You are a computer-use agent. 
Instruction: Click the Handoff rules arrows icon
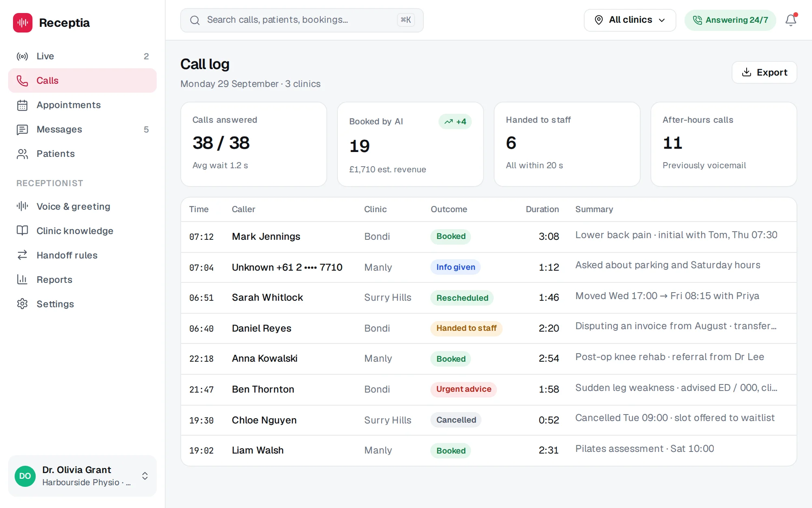click(22, 255)
